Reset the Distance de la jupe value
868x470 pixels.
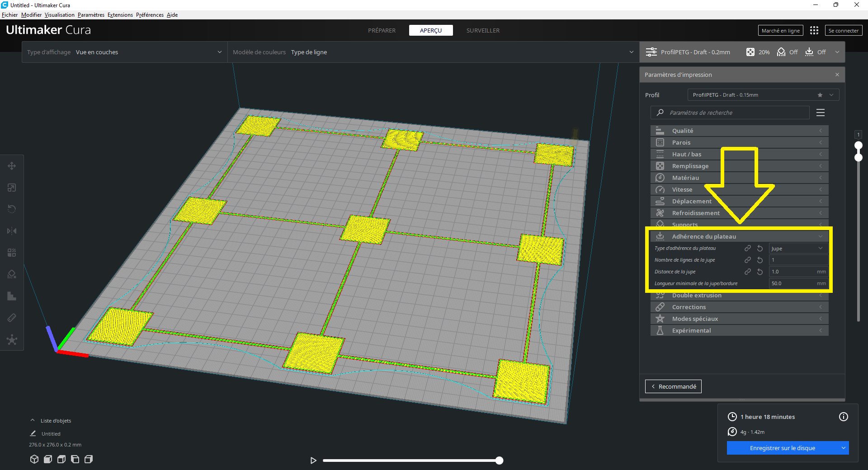click(760, 272)
